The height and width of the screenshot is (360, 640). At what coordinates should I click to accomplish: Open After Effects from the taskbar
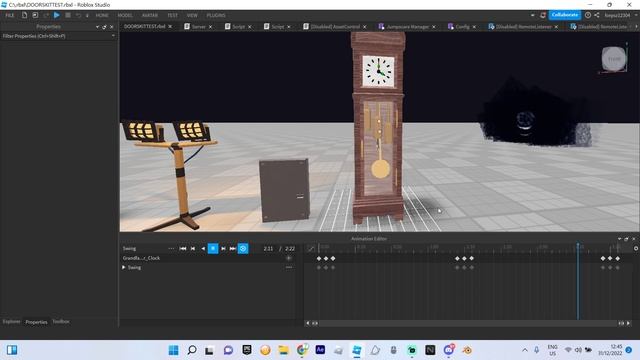(x=320, y=350)
